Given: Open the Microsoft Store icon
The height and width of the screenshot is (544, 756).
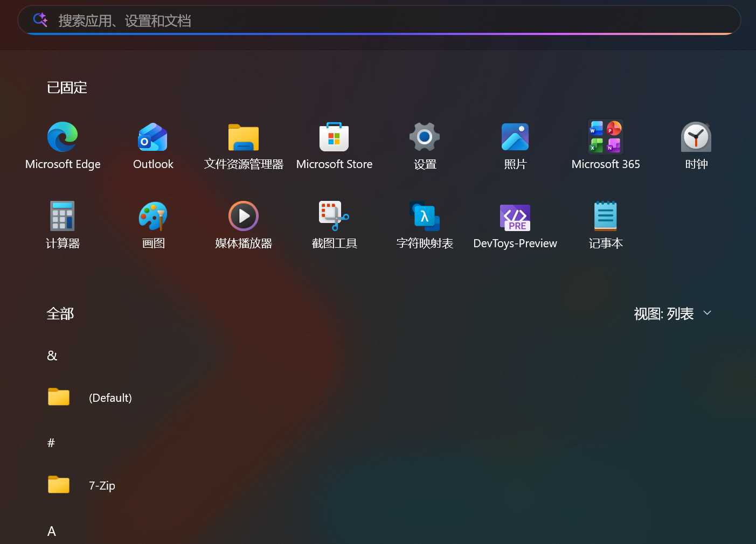Looking at the screenshot, I should pos(334,137).
